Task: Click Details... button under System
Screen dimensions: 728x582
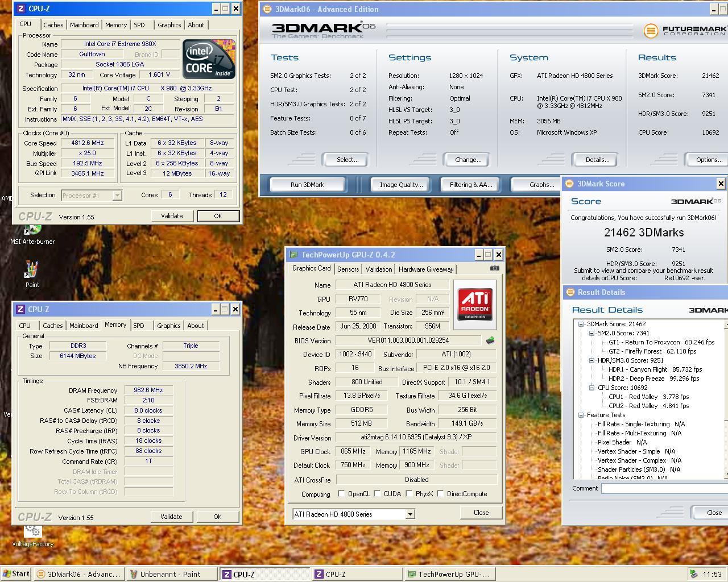Action: (597, 160)
